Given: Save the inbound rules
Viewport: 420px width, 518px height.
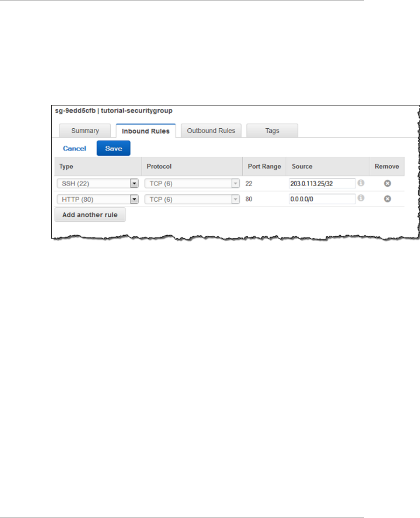Looking at the screenshot, I should (114, 148).
